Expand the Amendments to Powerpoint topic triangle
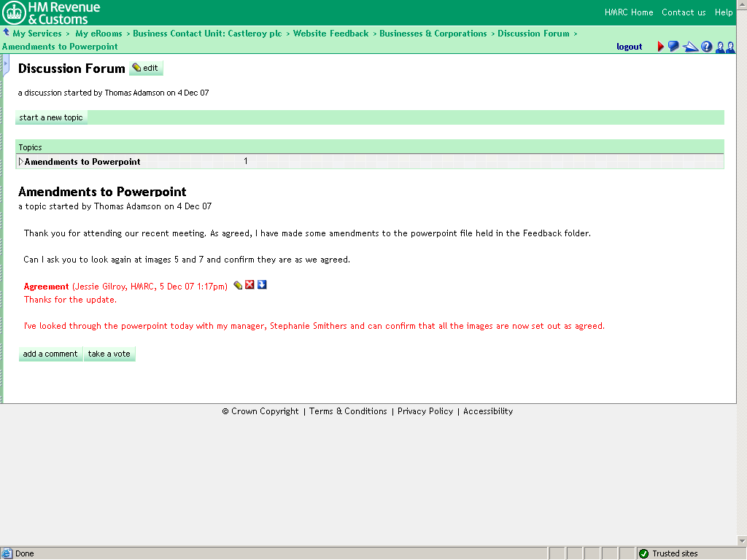 coord(21,161)
